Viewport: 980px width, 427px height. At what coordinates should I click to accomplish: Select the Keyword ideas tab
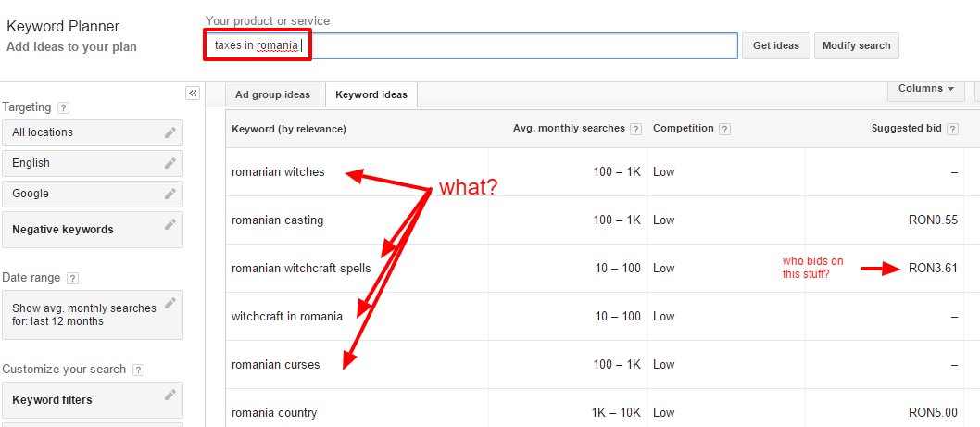click(371, 95)
